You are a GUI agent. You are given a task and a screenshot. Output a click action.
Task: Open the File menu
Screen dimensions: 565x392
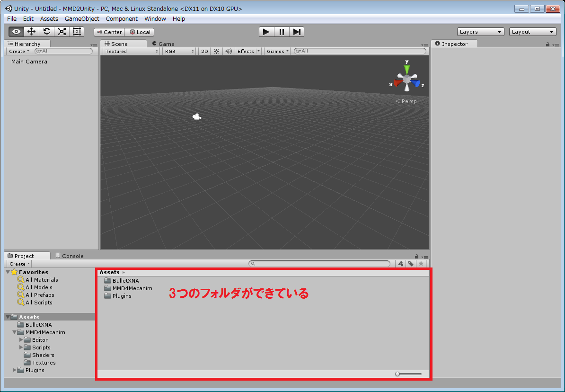[x=12, y=19]
